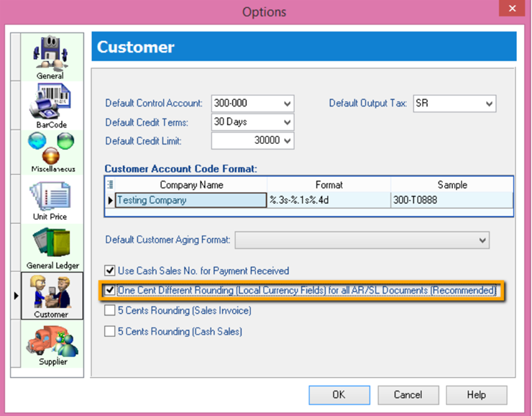This screenshot has width=532, height=416.
Task: Open the Supplier options category
Action: point(50,343)
